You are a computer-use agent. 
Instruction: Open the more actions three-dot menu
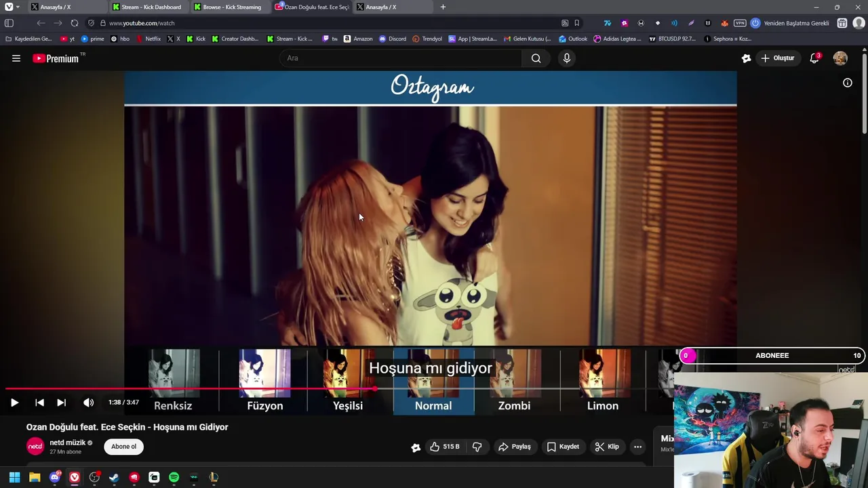coord(637,447)
